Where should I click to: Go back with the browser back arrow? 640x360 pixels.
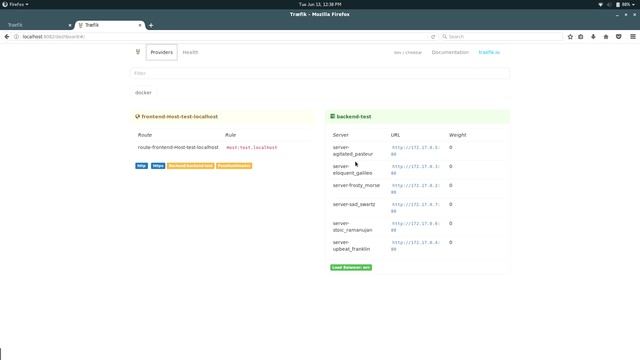click(7, 37)
